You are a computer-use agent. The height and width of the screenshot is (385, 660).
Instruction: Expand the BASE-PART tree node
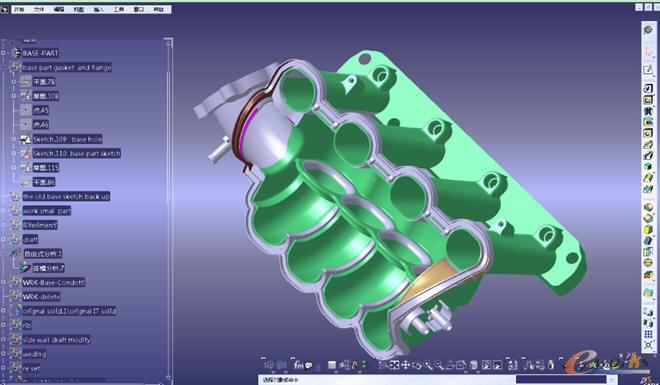click(x=3, y=53)
